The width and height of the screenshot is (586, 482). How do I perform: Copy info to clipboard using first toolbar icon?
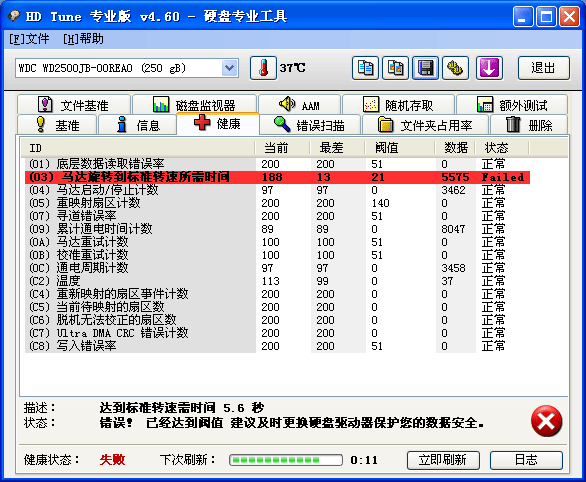[x=365, y=68]
